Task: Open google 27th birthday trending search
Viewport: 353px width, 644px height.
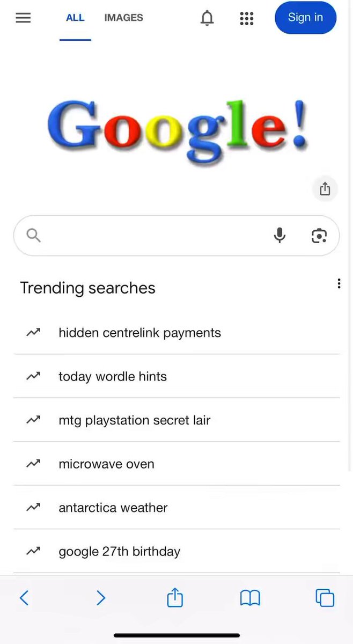Action: (x=176, y=551)
